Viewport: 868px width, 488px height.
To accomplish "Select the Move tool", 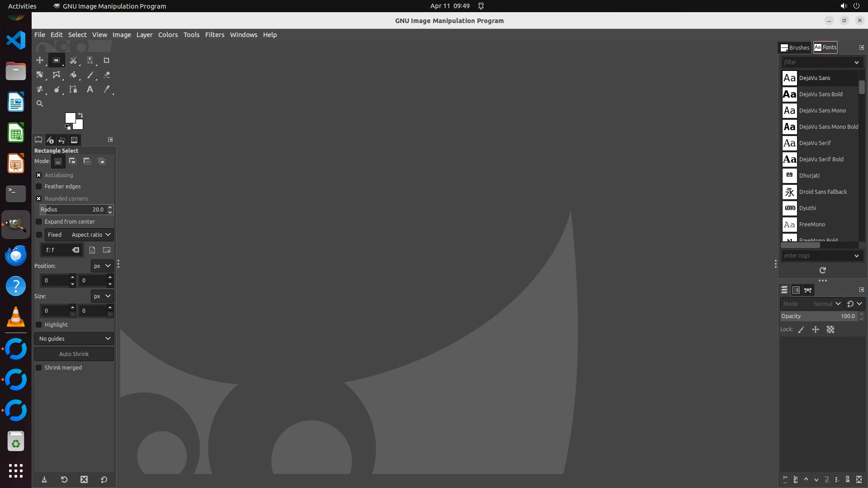I will click(x=40, y=60).
